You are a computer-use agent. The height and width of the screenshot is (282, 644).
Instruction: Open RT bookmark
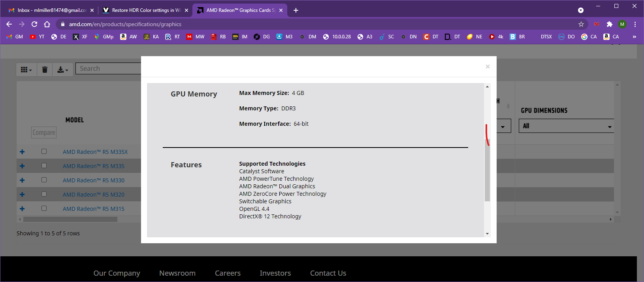pyautogui.click(x=173, y=37)
